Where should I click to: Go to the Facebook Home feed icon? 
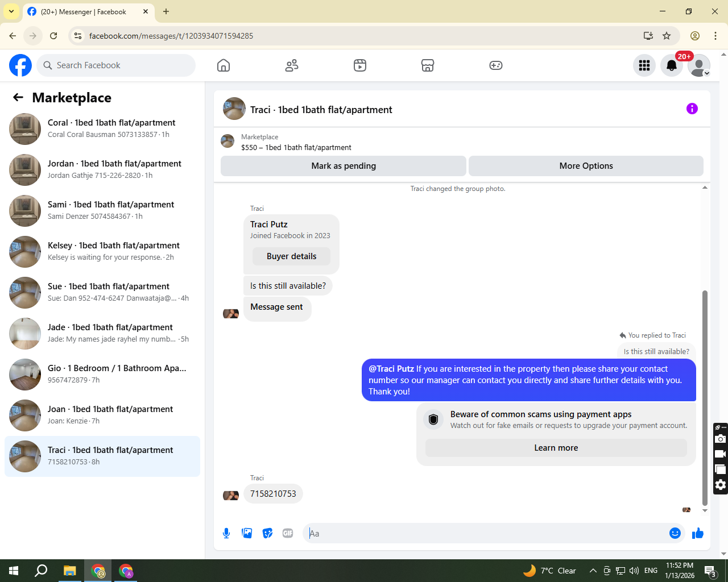224,65
